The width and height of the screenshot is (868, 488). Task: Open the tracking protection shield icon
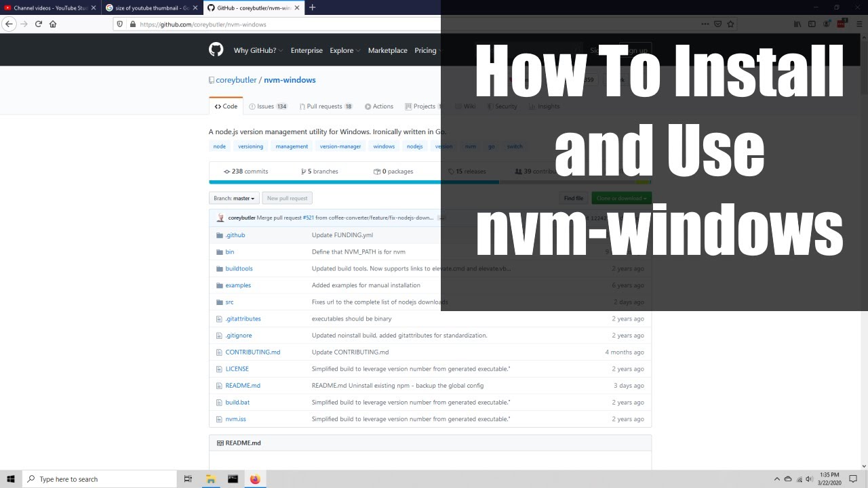pos(120,24)
